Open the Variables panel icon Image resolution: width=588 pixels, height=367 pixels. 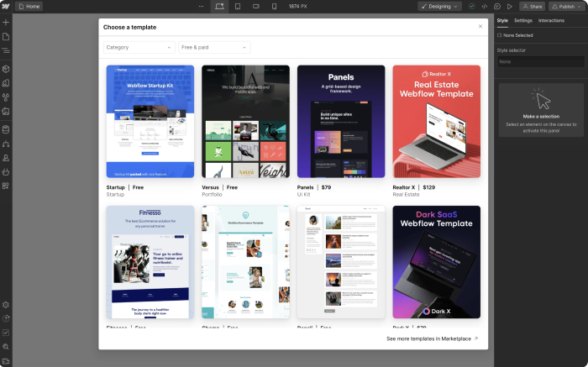[x=6, y=83]
